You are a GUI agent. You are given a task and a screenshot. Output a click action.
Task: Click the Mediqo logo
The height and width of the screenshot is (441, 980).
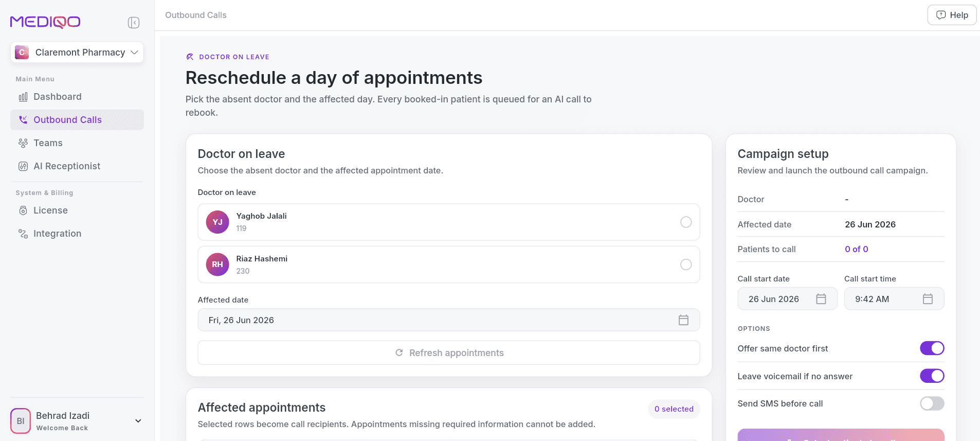(45, 22)
